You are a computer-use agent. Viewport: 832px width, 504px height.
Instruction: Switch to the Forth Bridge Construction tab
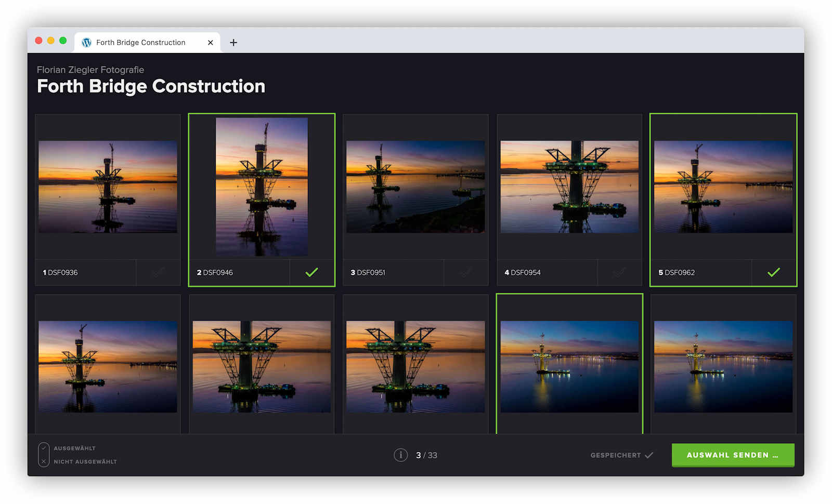tap(140, 43)
